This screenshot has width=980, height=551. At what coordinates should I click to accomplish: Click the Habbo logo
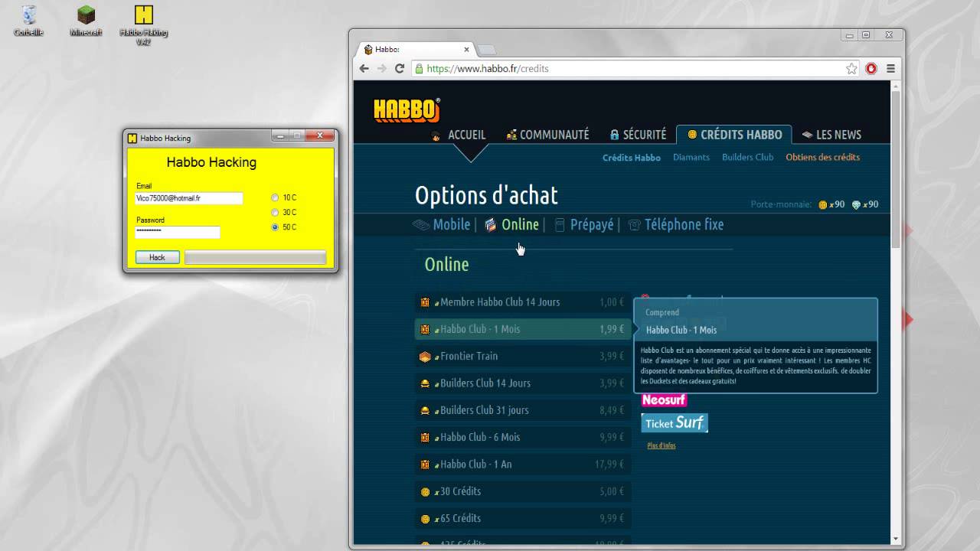coord(407,110)
